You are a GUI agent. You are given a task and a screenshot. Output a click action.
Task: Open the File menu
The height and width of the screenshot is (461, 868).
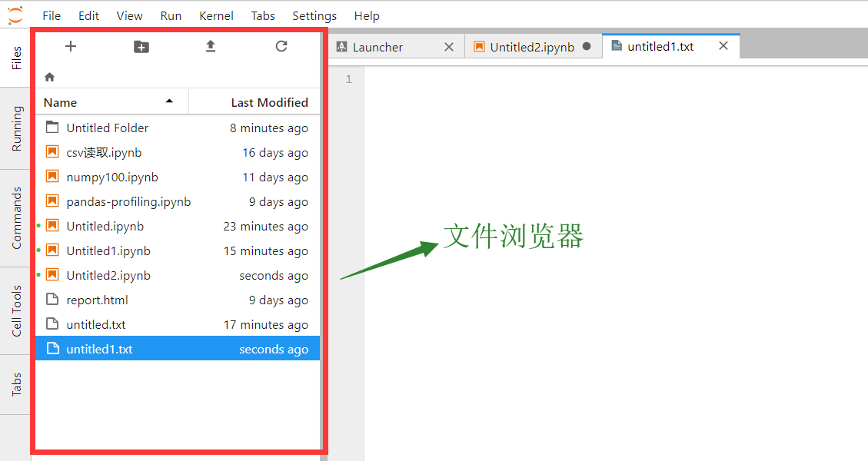tap(52, 16)
